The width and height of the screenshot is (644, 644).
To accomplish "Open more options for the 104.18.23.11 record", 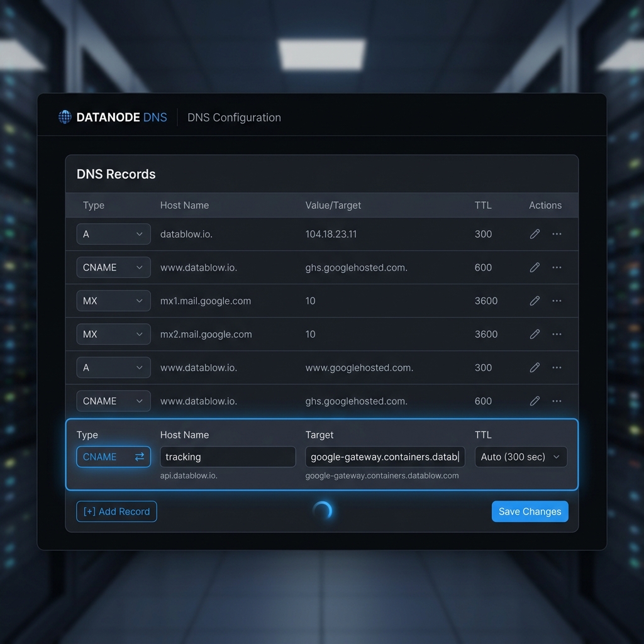I will click(557, 234).
